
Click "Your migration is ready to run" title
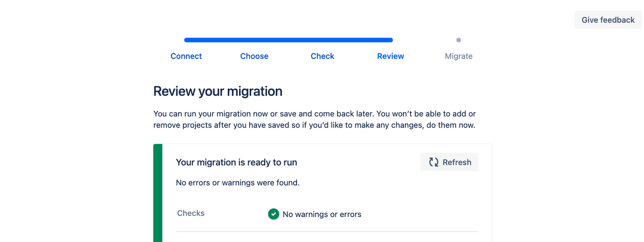click(x=236, y=162)
